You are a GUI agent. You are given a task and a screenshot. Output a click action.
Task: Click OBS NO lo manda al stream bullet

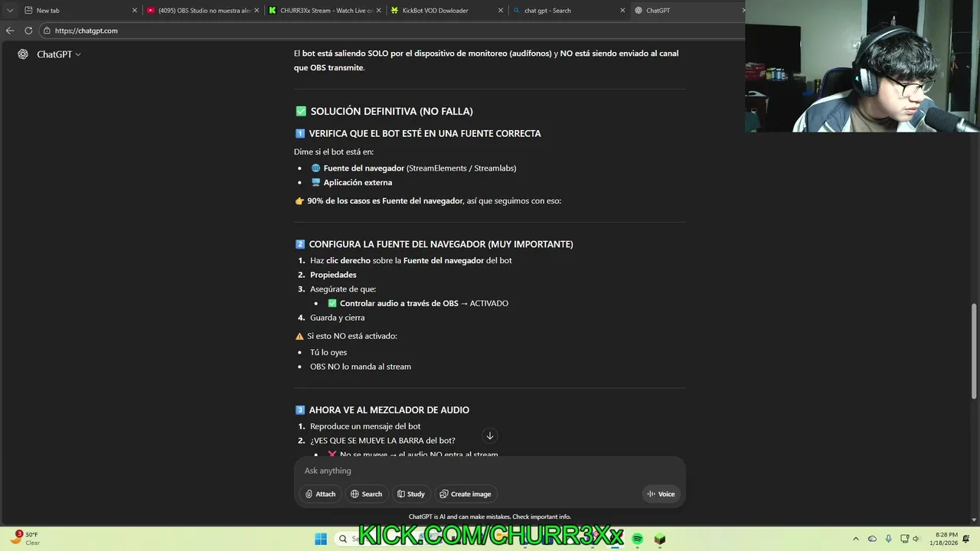[361, 367]
